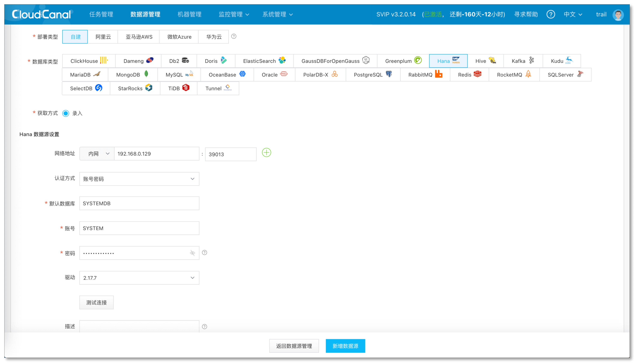636x364 pixels.
Task: Select 微软Azure deployment type tab
Action: click(x=179, y=37)
